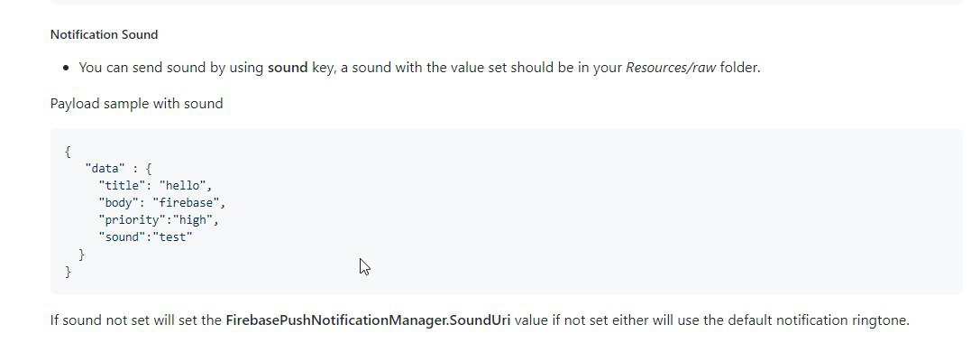The height and width of the screenshot is (343, 980).
Task: Click the Notification Sound heading
Action: coord(104,34)
